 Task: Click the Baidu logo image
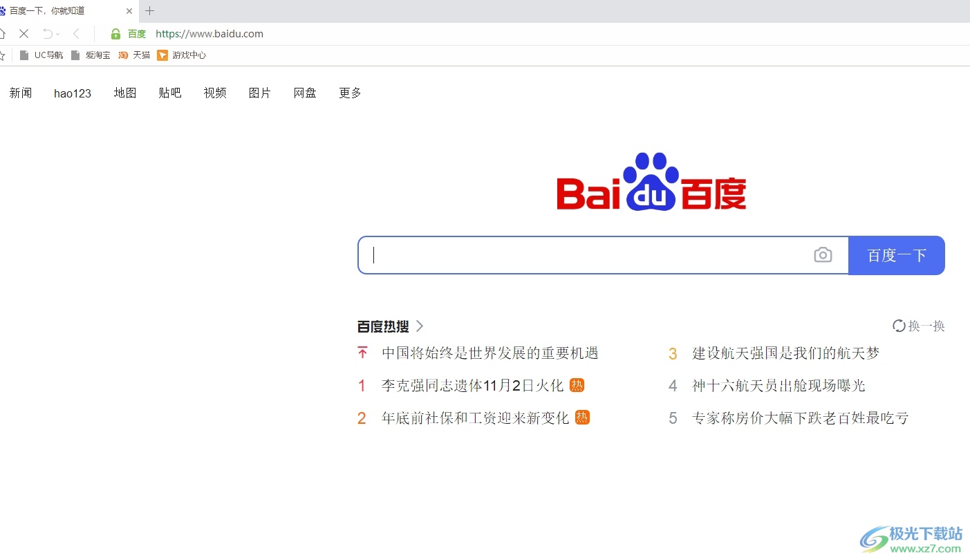tap(651, 181)
